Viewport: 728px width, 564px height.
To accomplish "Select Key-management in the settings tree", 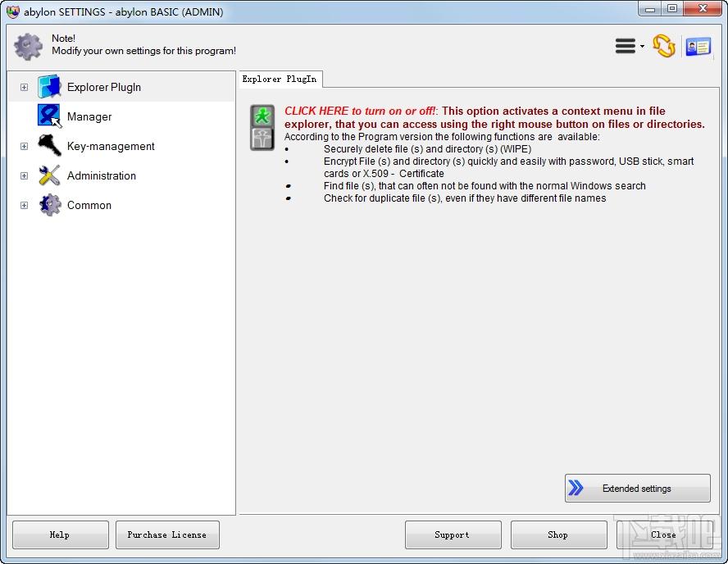I will tap(111, 146).
